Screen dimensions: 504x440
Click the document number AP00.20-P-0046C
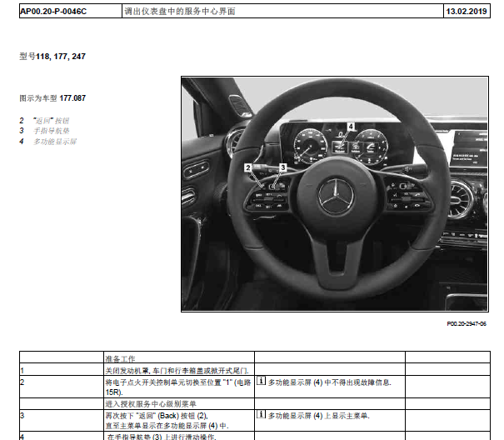(x=53, y=12)
